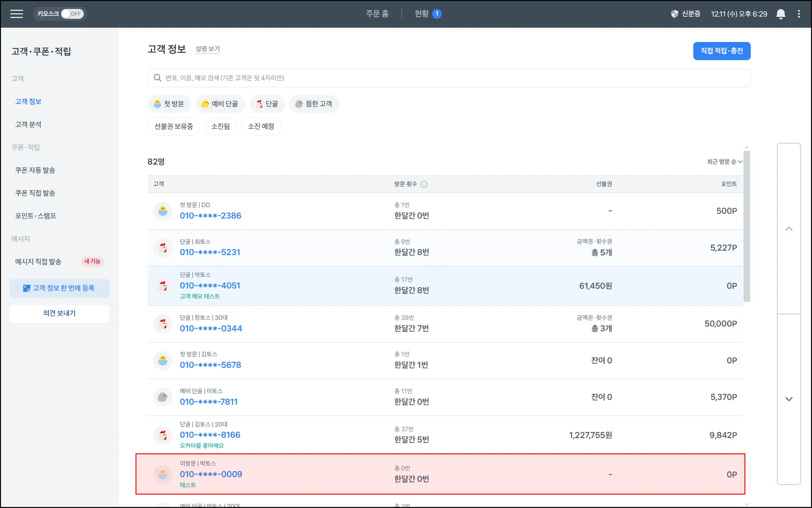
Task: Click the notification bell icon
Action: point(780,14)
